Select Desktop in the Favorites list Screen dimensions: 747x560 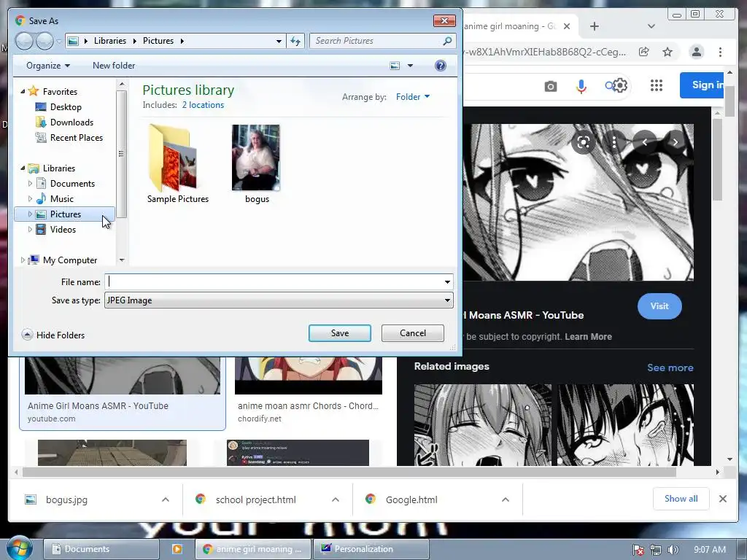coord(66,107)
